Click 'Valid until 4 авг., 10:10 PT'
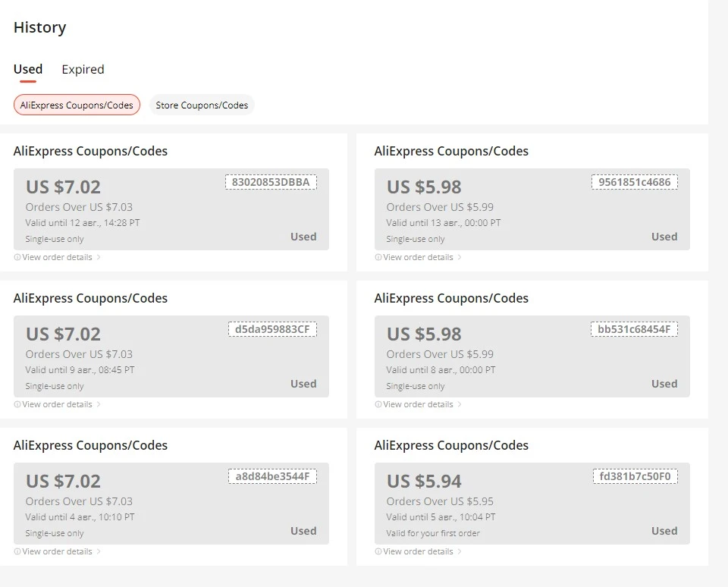 click(x=80, y=517)
